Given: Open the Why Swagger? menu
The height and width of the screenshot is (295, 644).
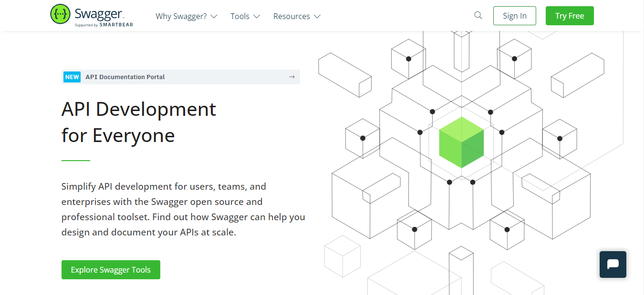Looking at the screenshot, I should pos(182,16).
